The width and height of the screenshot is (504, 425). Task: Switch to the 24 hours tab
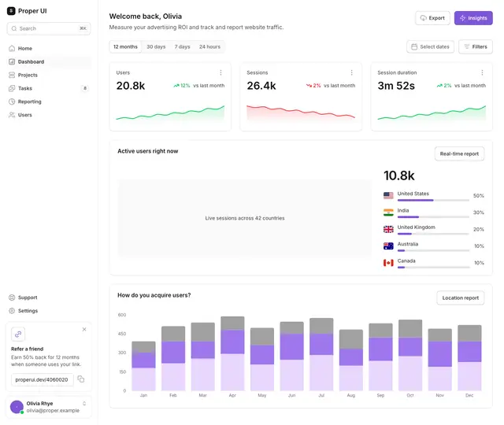coord(209,47)
